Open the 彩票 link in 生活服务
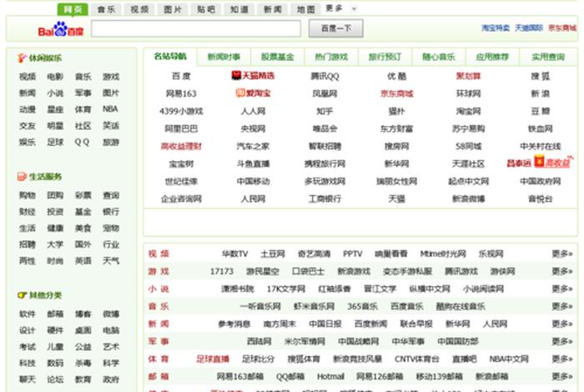The height and width of the screenshot is (392, 584). [83, 195]
